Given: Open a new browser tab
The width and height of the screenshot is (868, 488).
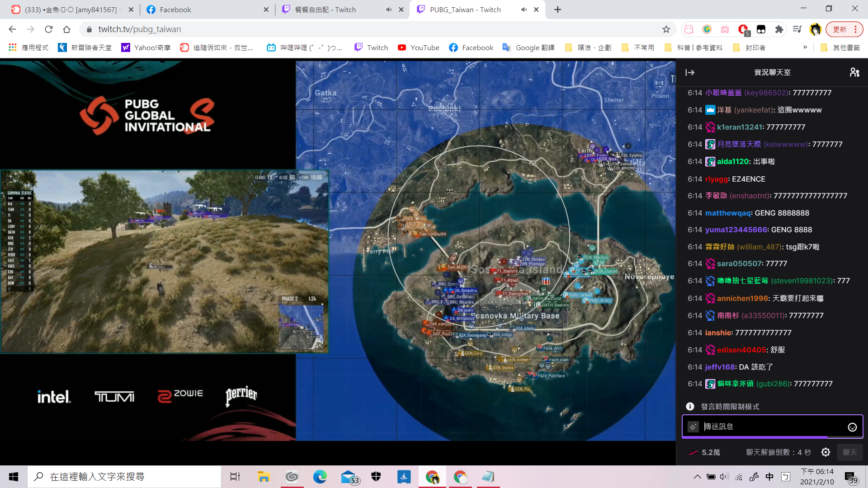Looking at the screenshot, I should pyautogui.click(x=557, y=9).
